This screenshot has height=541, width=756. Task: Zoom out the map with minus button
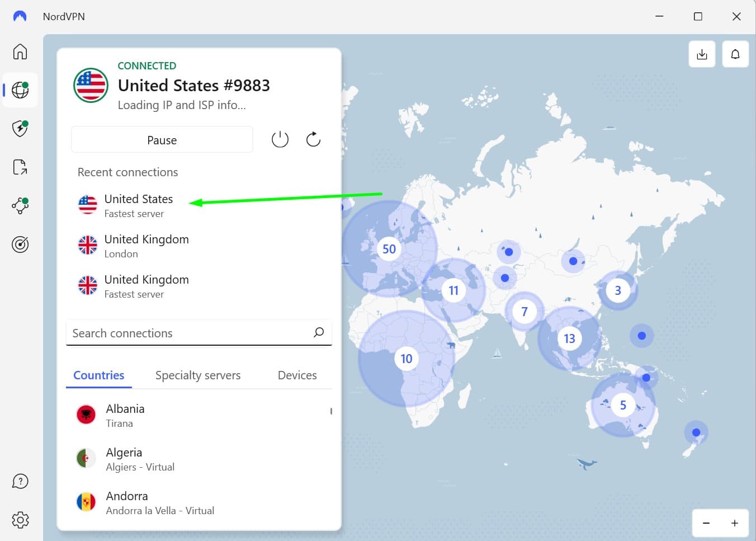[x=706, y=523]
